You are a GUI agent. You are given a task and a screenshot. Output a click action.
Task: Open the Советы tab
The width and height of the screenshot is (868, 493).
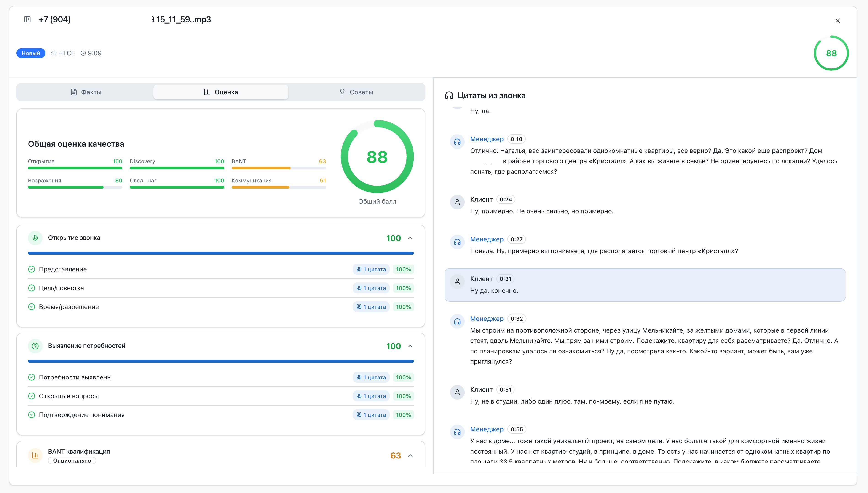(356, 92)
